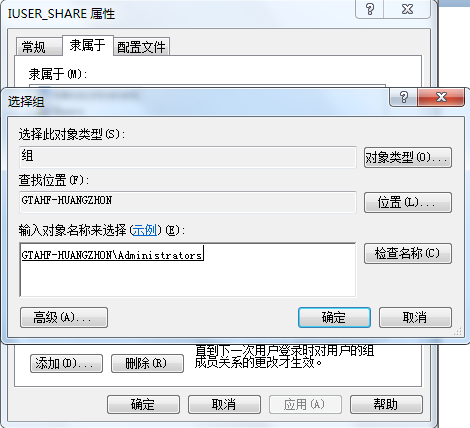Open the 配置文件 tab

141,47
